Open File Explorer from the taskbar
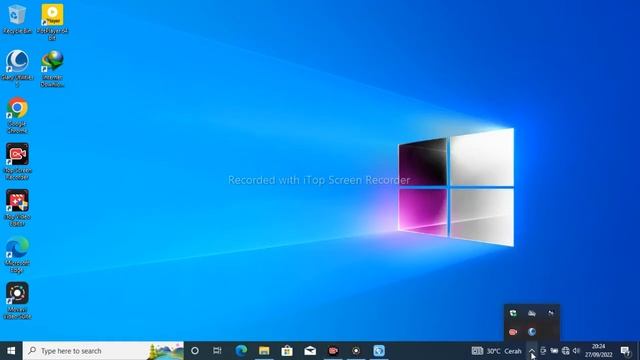Image resolution: width=640 pixels, height=360 pixels. pos(264,351)
